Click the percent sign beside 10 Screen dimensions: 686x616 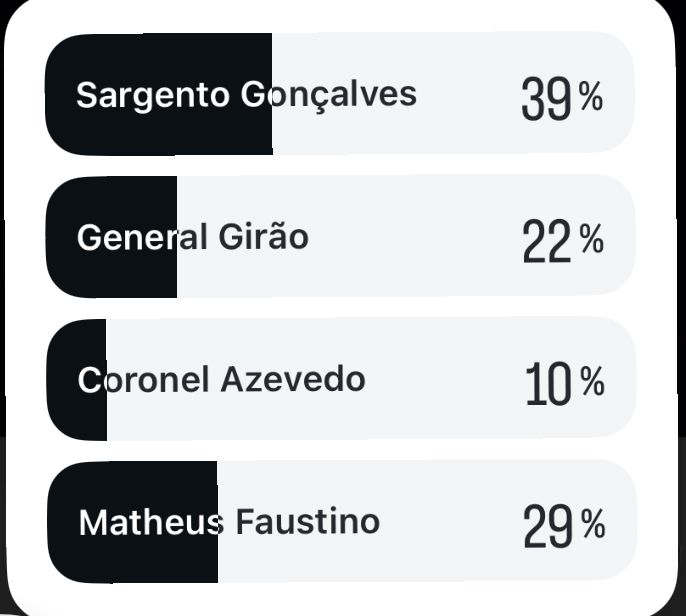pyautogui.click(x=592, y=382)
